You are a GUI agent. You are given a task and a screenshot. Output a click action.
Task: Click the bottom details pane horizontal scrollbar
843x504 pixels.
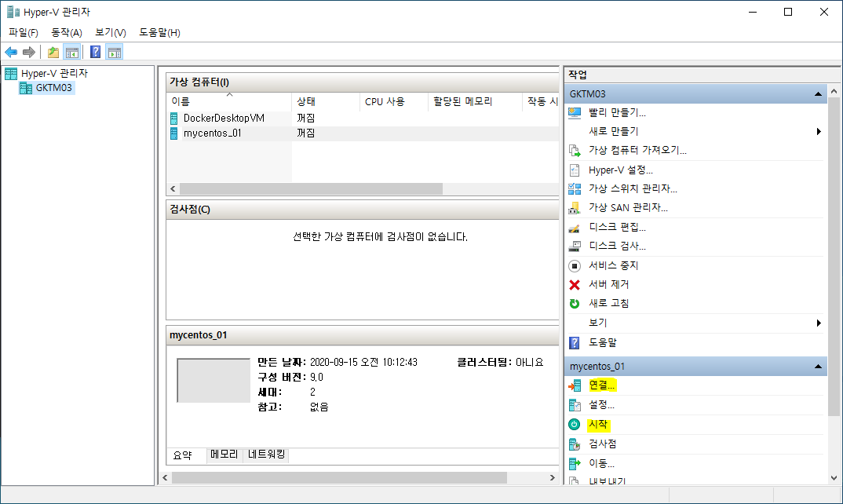(x=339, y=477)
